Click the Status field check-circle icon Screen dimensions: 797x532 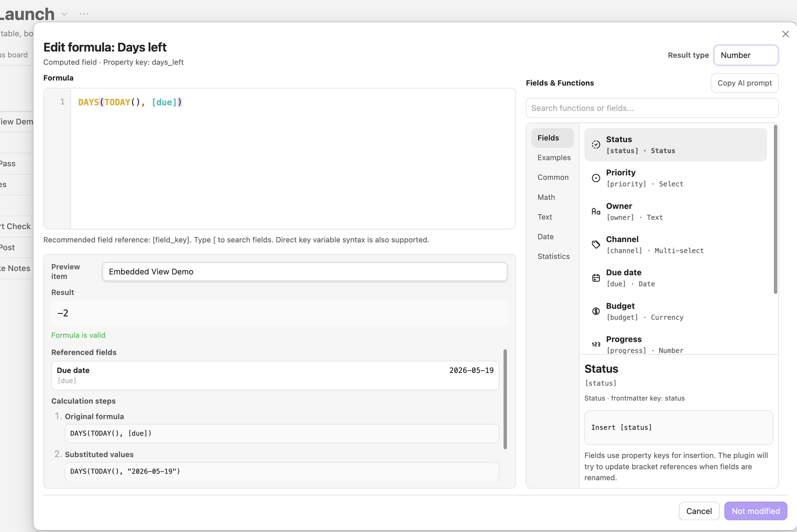596,145
